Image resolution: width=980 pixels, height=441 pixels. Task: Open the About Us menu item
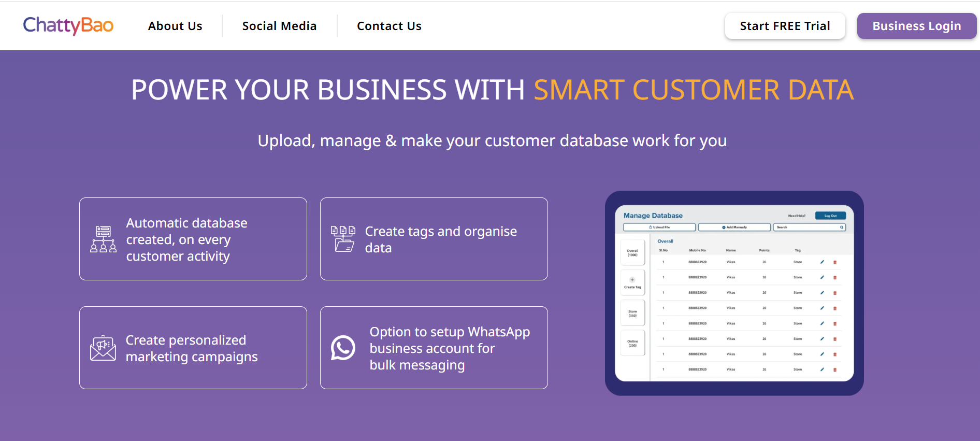[175, 26]
